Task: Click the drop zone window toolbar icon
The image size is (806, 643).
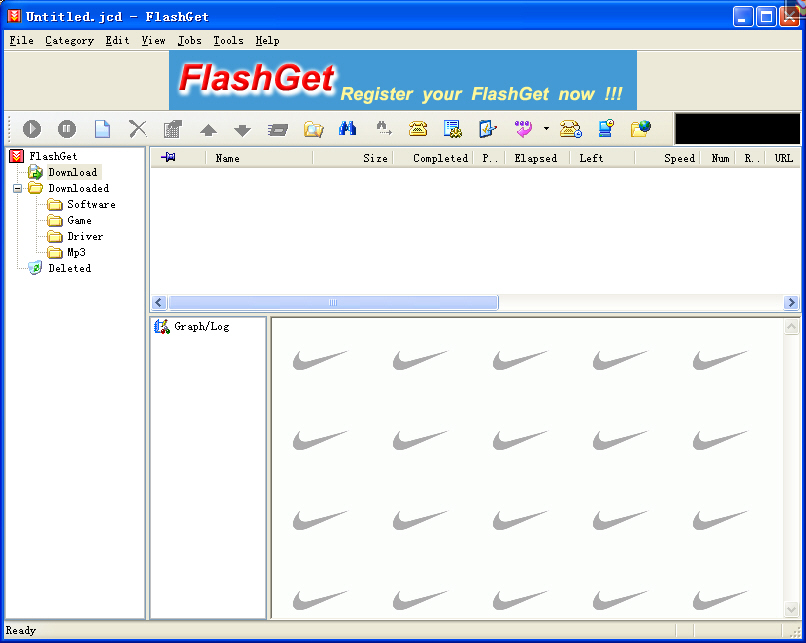Action: [x=278, y=130]
